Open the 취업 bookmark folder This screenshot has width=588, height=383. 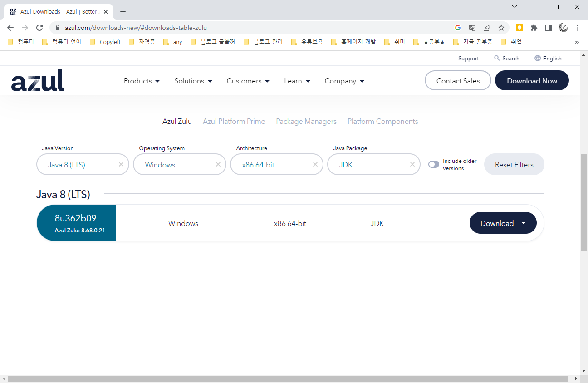click(x=511, y=42)
